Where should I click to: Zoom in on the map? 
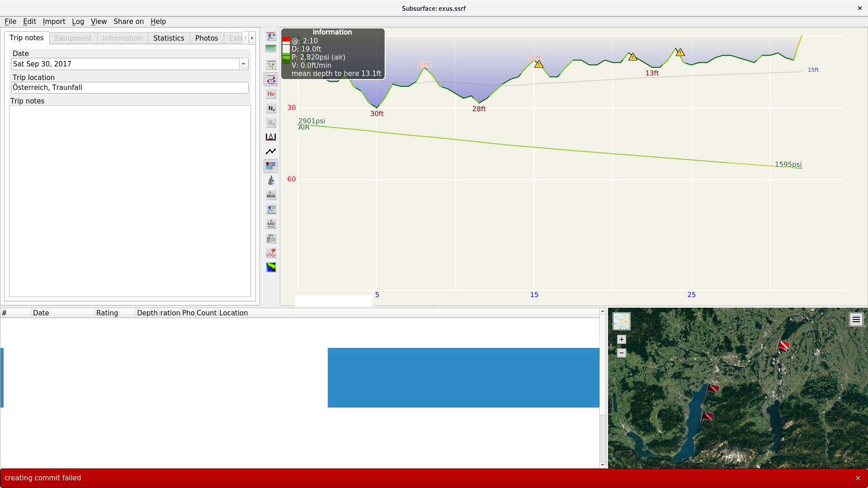(x=621, y=339)
